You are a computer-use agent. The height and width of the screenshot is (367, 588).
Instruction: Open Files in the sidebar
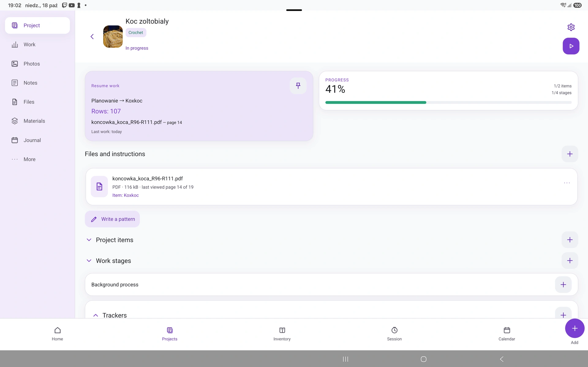(x=37, y=102)
